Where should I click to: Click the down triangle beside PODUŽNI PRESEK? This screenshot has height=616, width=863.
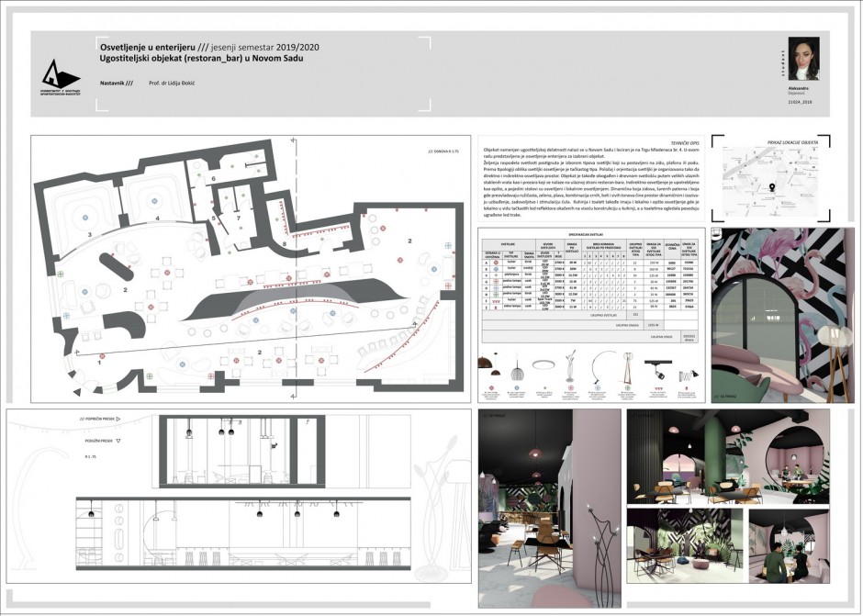click(118, 441)
